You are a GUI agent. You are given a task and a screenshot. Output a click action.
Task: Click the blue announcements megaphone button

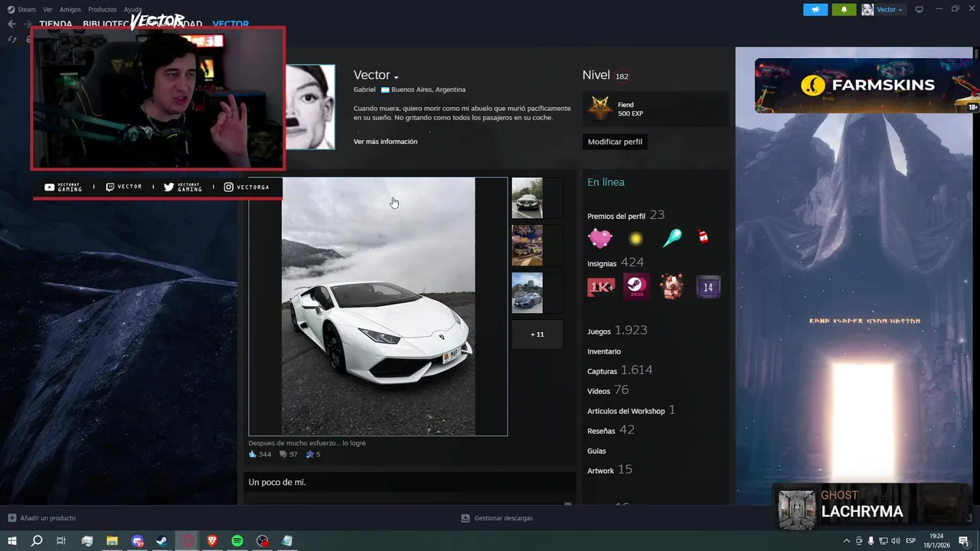click(x=815, y=9)
